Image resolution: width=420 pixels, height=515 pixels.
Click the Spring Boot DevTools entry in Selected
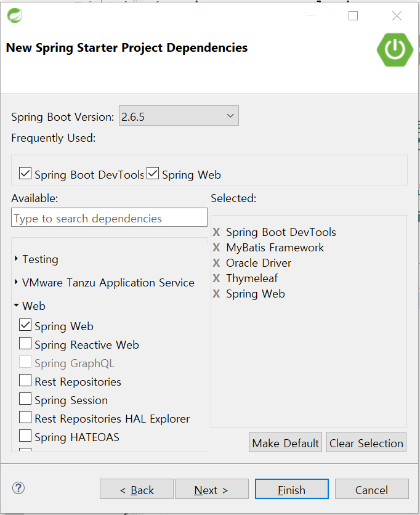pos(281,232)
